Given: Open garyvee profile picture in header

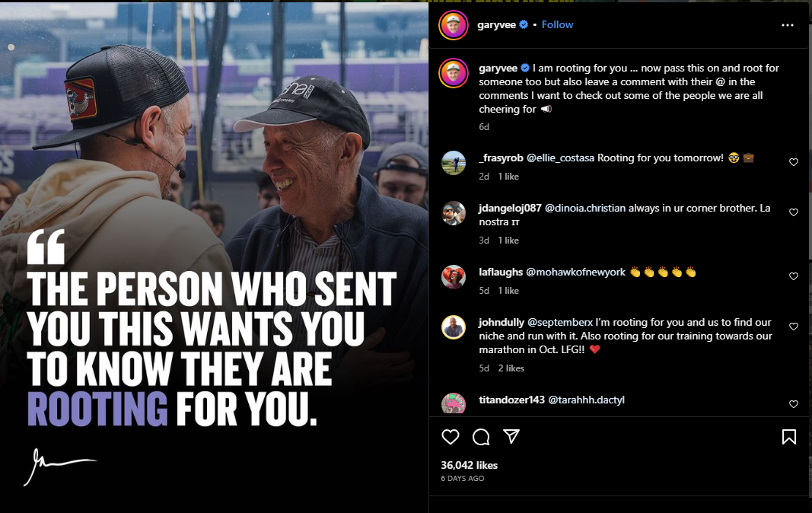Looking at the screenshot, I should click(453, 25).
